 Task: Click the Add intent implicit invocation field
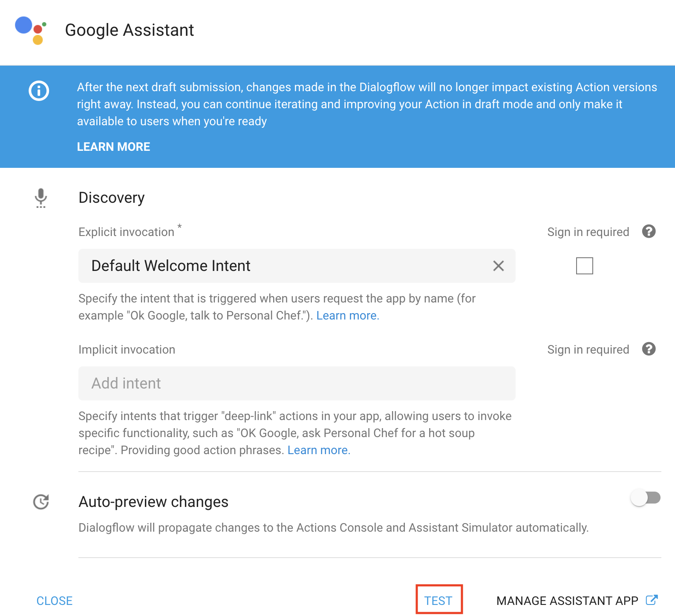pos(297,383)
